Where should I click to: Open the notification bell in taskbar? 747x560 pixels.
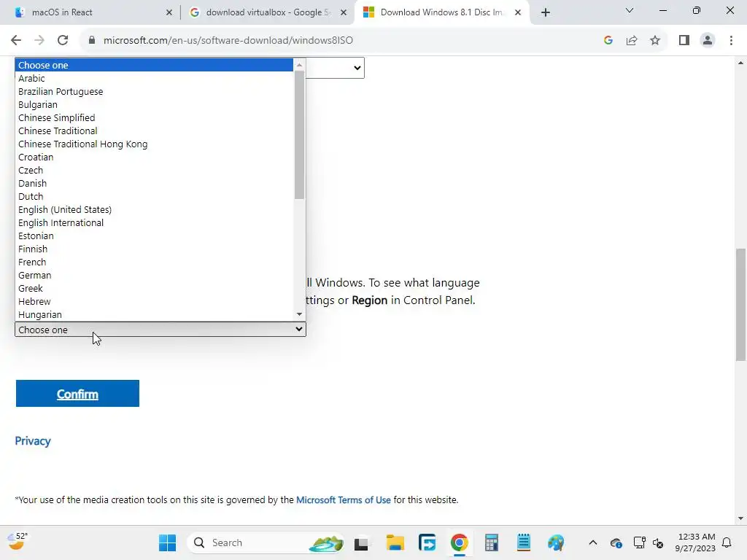click(727, 542)
